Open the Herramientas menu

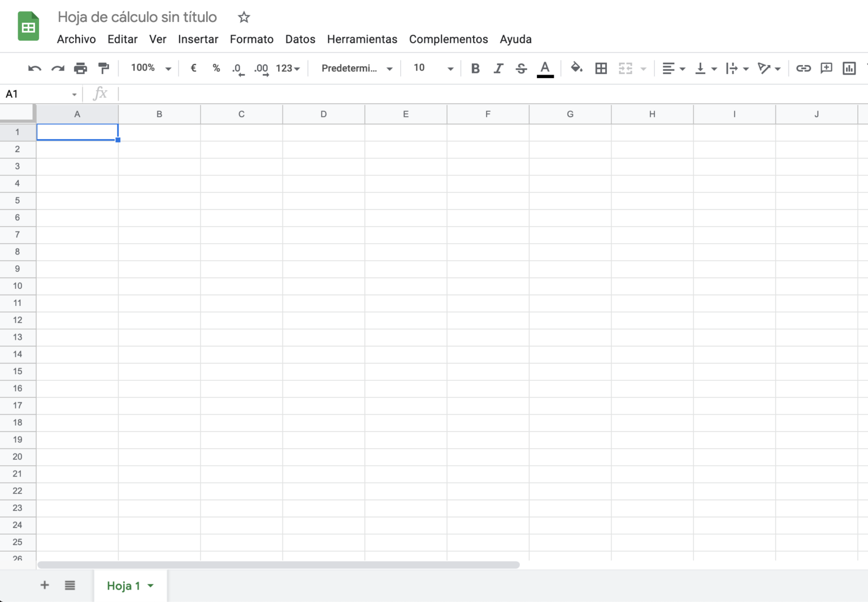tap(362, 39)
